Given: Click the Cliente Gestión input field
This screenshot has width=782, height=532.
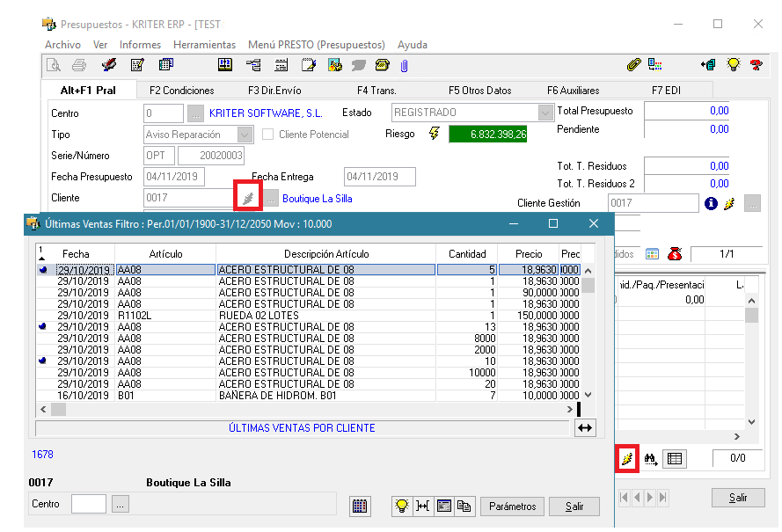Looking at the screenshot, I should pos(654,203).
